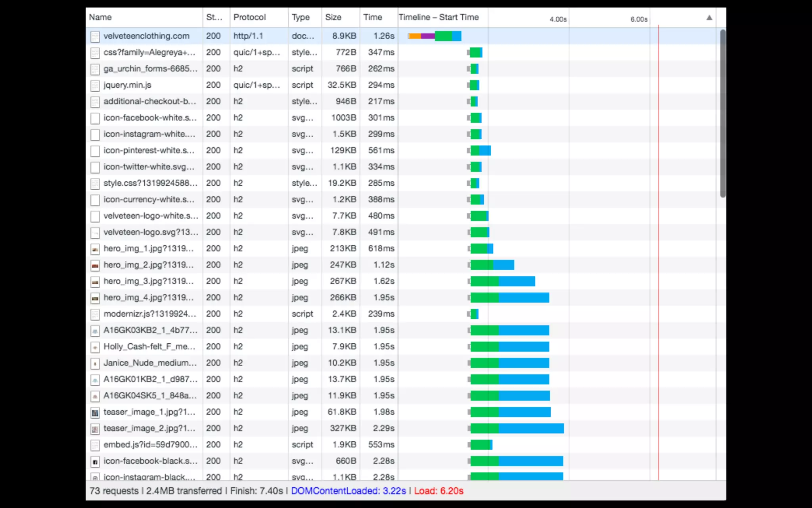Viewport: 812px width, 508px height.
Task: Click the hero_img_4.jpg image icon
Action: pyautogui.click(x=95, y=298)
